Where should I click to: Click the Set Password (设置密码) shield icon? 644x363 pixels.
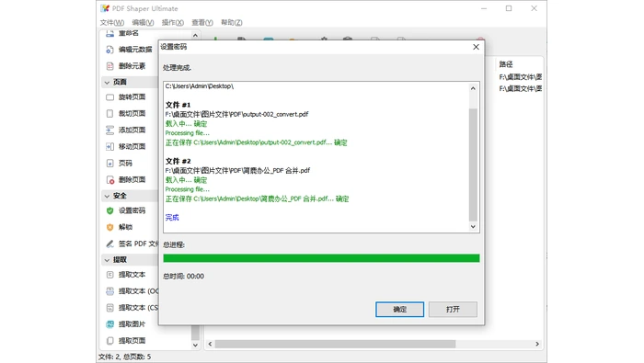tap(109, 210)
